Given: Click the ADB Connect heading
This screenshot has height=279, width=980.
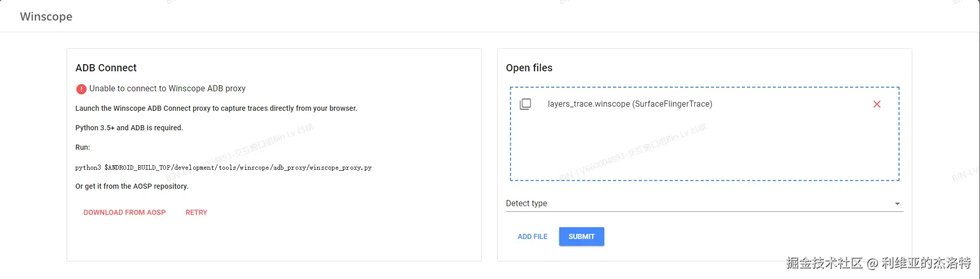Looking at the screenshot, I should pyautogui.click(x=106, y=68).
